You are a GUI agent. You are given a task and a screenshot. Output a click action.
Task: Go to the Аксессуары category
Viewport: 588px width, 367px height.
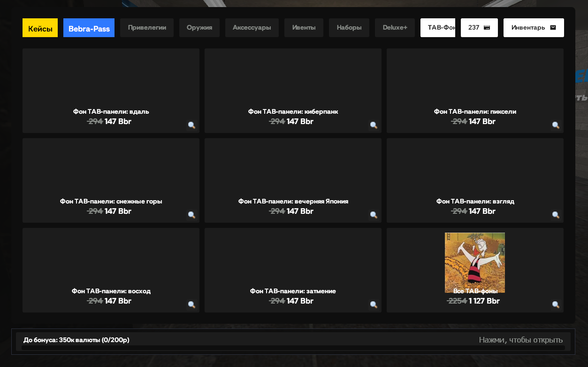pos(252,28)
